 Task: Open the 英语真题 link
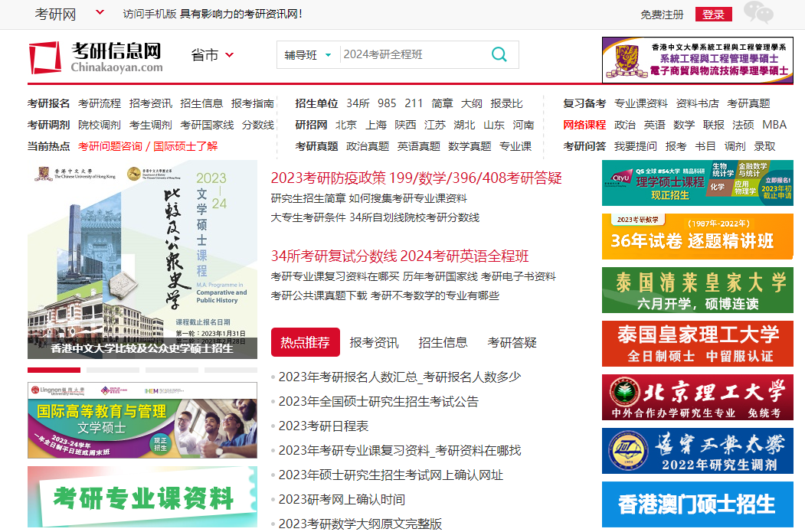419,146
